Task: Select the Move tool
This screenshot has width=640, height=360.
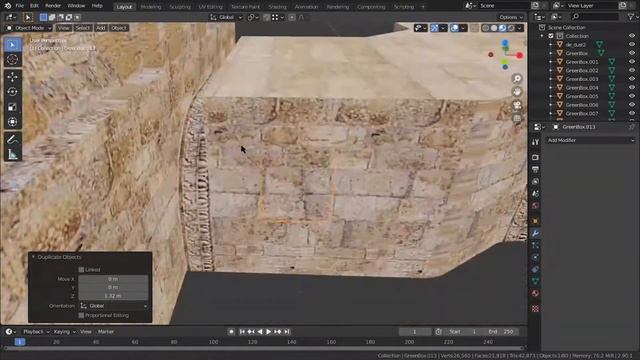Action: coord(13,77)
